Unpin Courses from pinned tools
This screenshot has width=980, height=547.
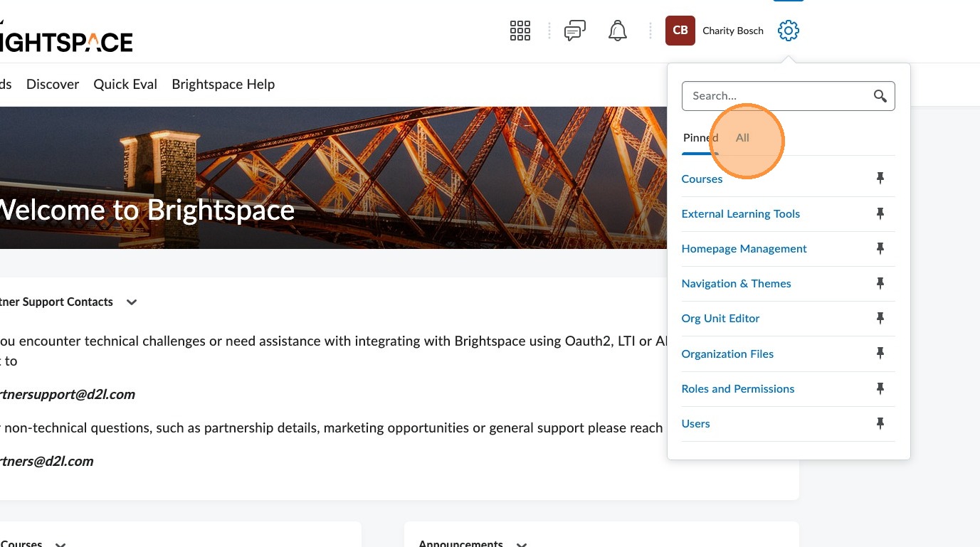click(x=880, y=179)
